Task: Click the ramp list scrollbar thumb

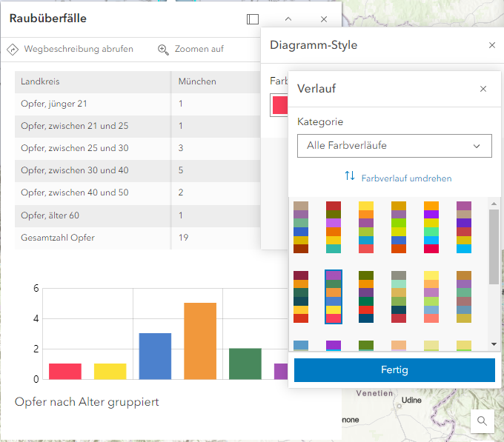Action: [494, 247]
